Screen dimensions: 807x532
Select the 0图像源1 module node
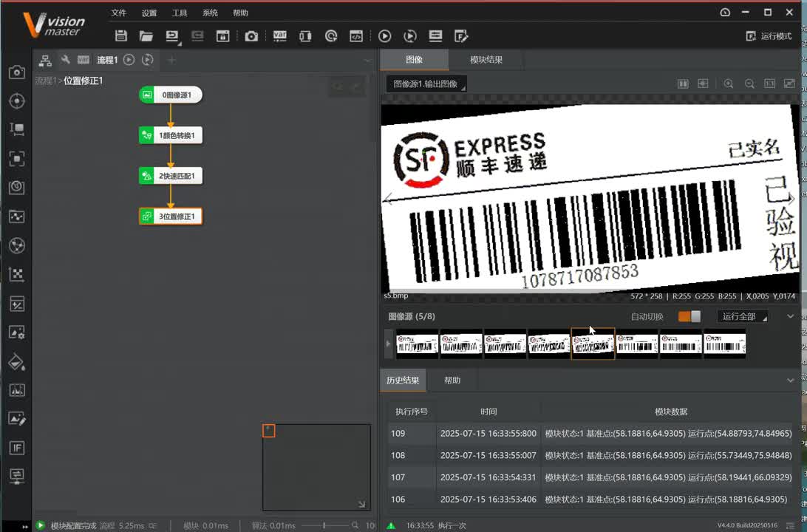(x=171, y=95)
